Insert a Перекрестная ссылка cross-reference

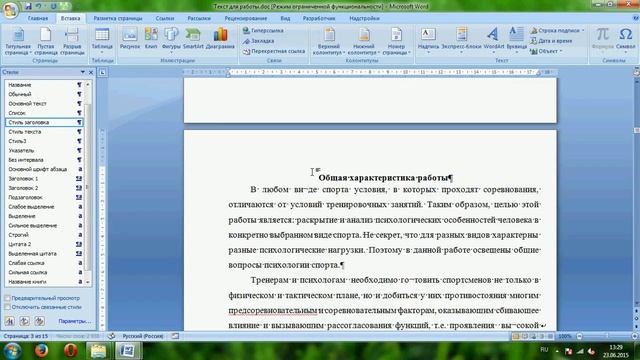coord(274,51)
